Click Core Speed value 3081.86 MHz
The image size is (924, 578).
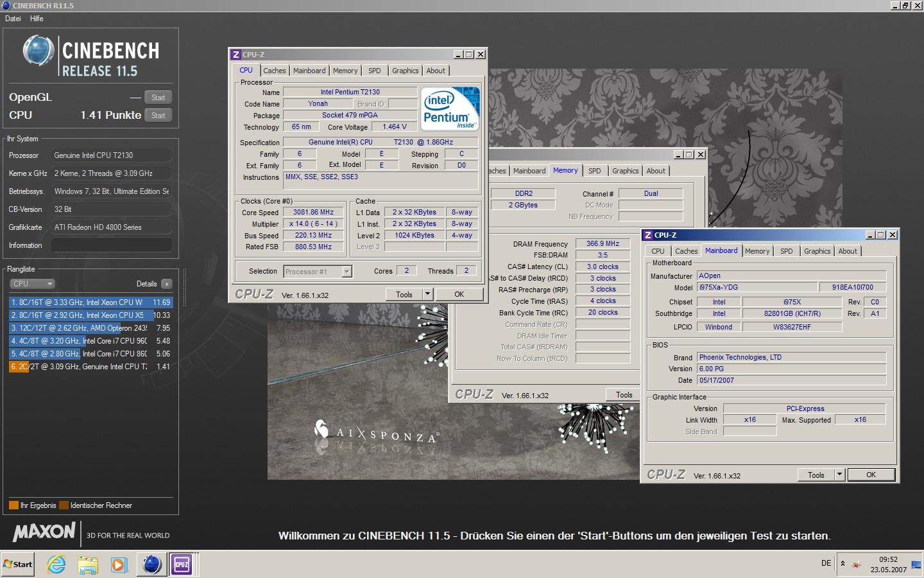tap(313, 212)
